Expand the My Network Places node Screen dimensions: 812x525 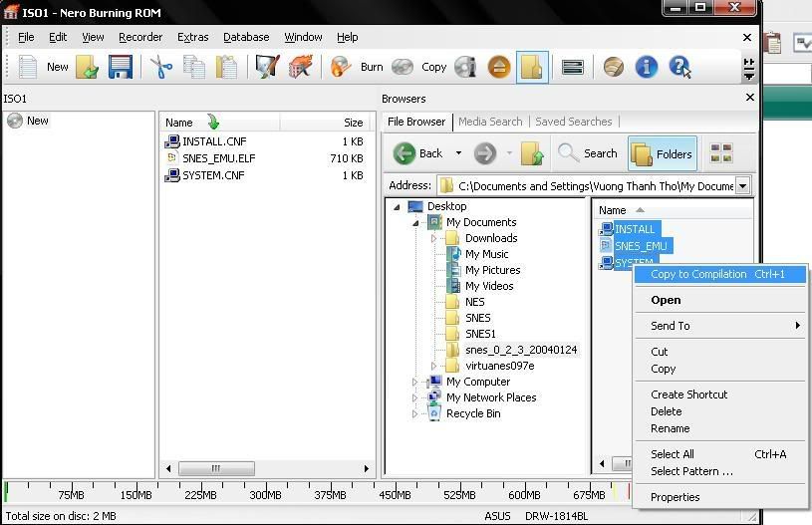coord(414,398)
